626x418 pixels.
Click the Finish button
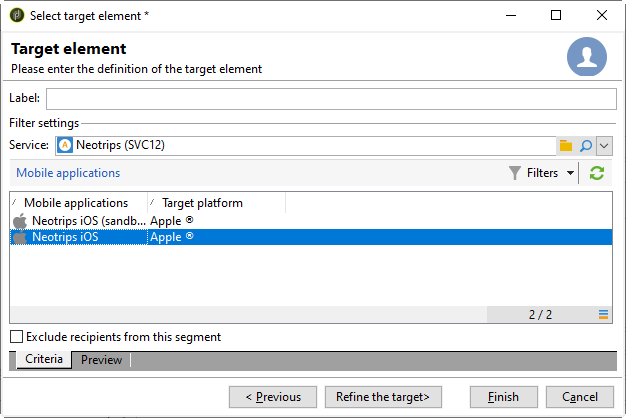504,397
